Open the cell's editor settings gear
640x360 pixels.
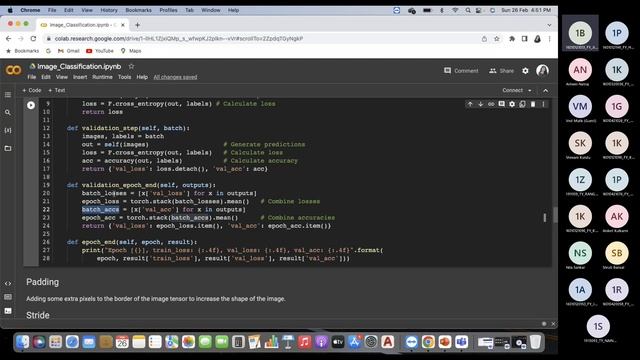tap(512, 104)
